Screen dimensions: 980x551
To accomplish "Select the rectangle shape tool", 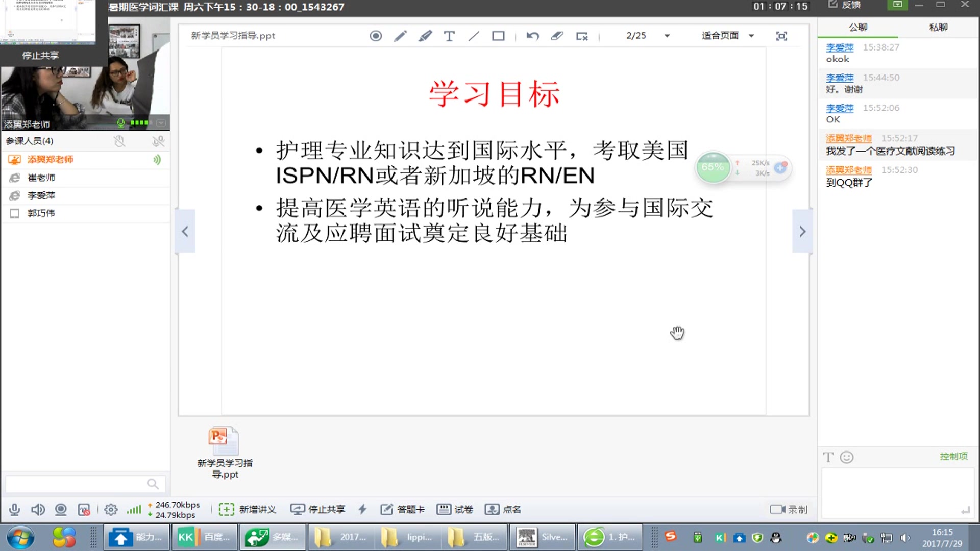I will tap(498, 36).
